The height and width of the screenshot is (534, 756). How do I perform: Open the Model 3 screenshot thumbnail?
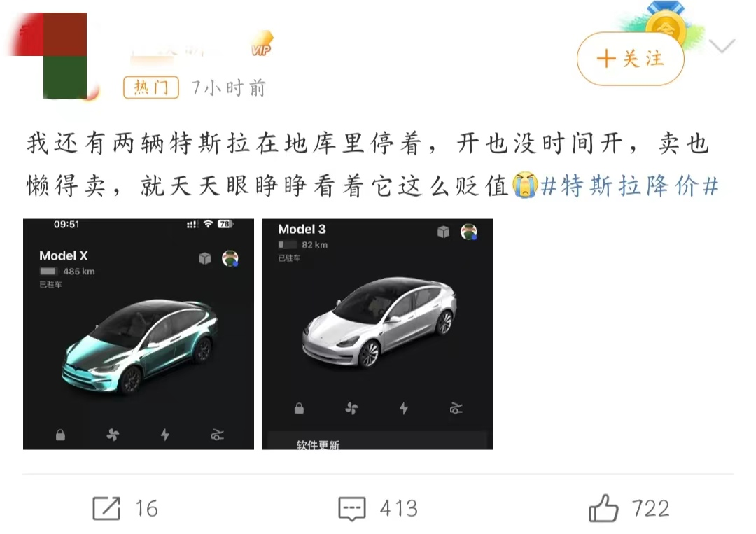tap(377, 334)
